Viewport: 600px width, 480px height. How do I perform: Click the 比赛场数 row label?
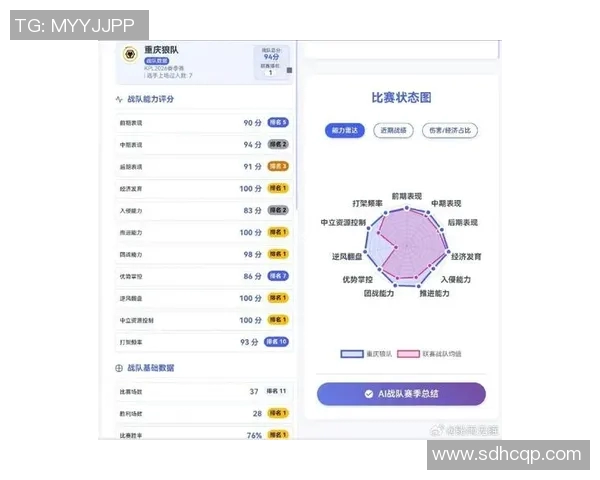[x=131, y=392]
